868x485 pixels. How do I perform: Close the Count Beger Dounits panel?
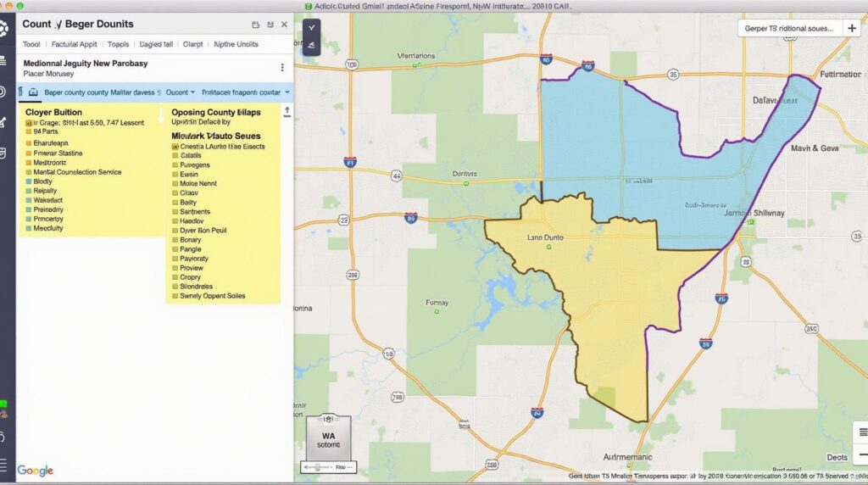pyautogui.click(x=284, y=25)
